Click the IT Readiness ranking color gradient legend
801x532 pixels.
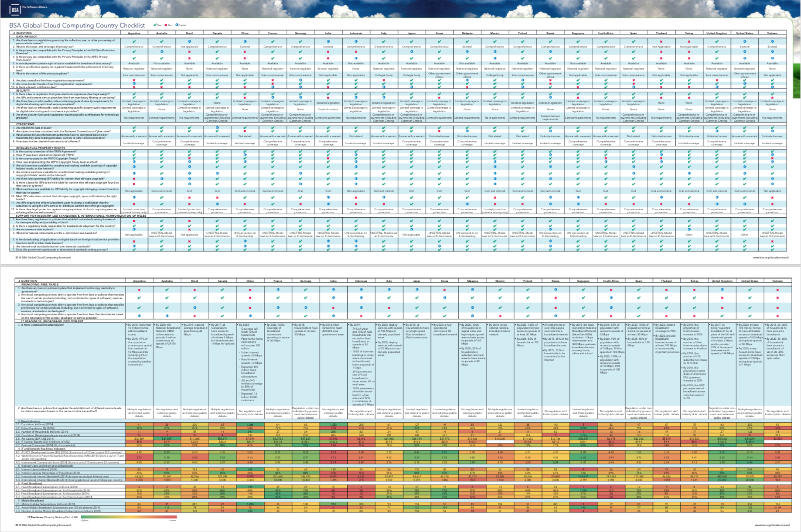(x=129, y=517)
